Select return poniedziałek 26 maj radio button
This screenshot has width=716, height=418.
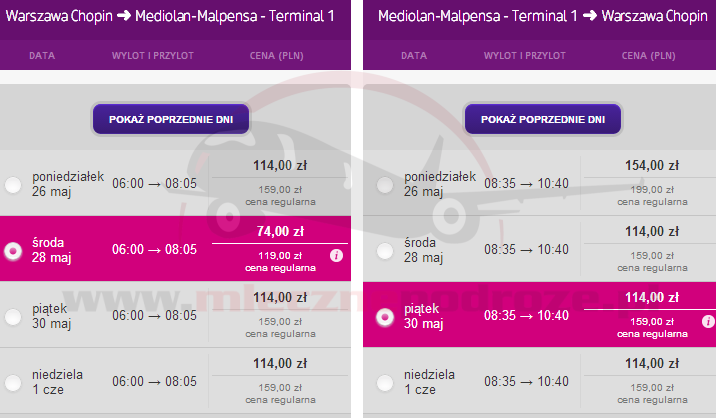point(385,185)
